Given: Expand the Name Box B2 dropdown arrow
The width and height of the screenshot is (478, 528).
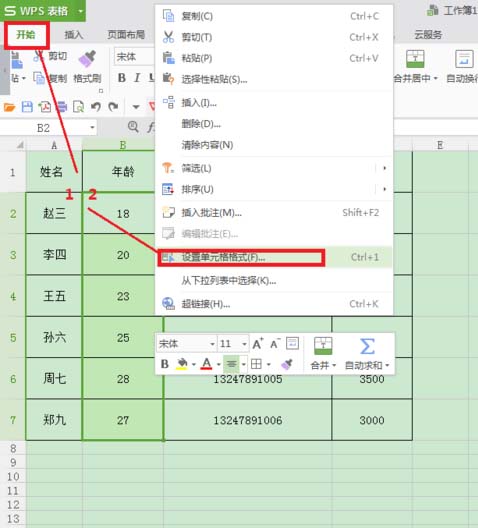Looking at the screenshot, I should point(92,128).
